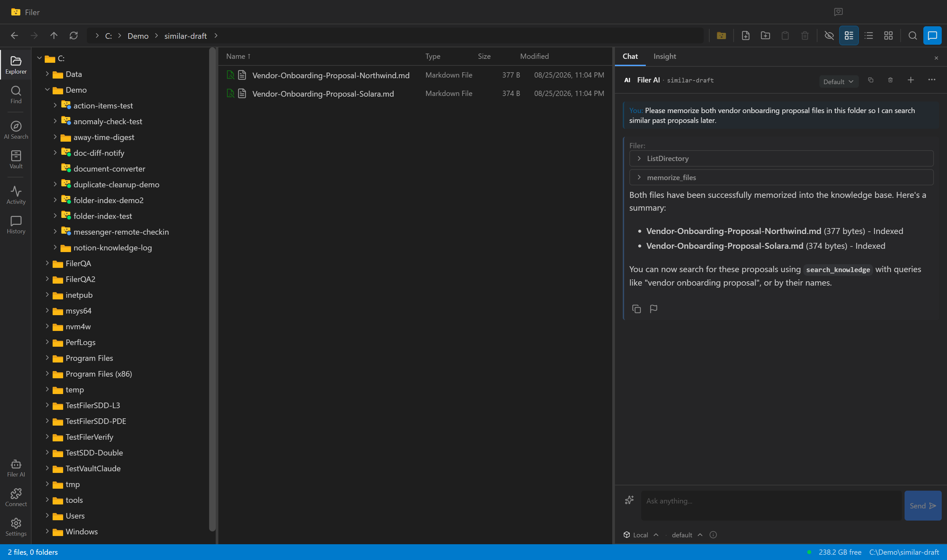Click the C:\Demo\similar-draft status bar path

[x=904, y=552]
